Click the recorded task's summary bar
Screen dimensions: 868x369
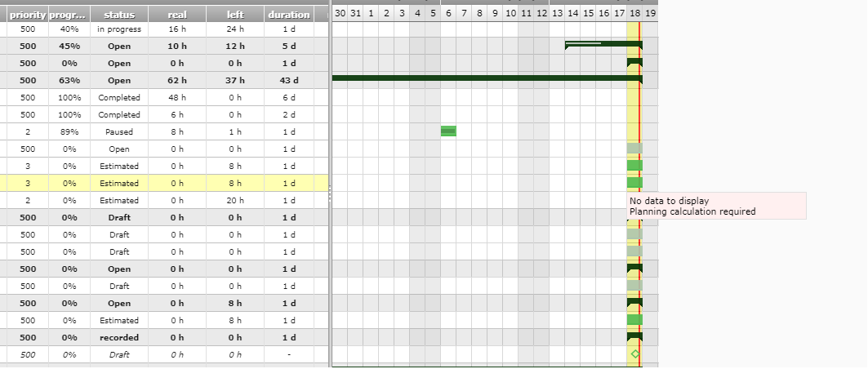coord(634,336)
